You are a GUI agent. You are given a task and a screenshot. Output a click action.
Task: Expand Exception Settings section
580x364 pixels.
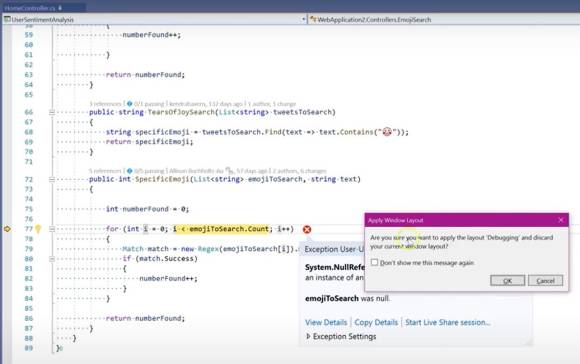(308, 336)
